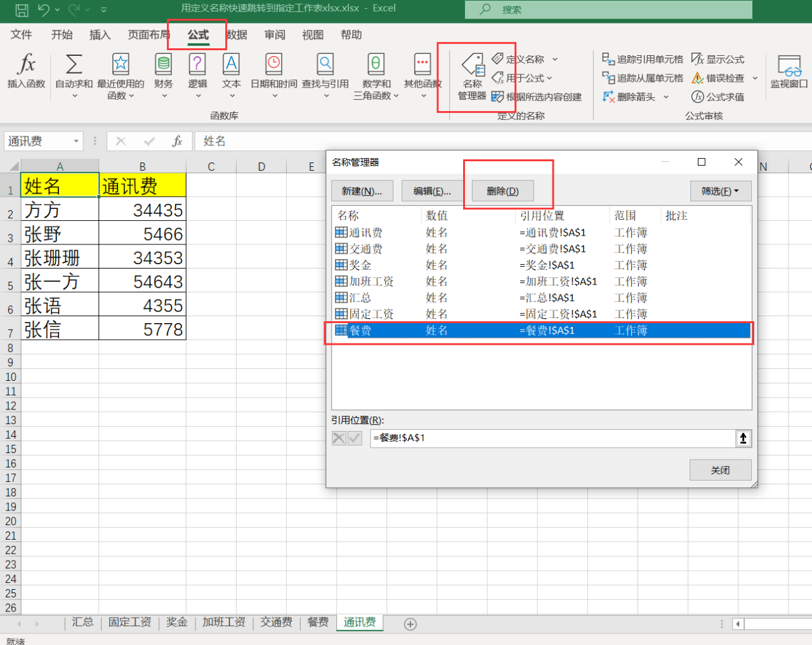
Task: Click the Save icon in title bar
Action: pos(22,10)
